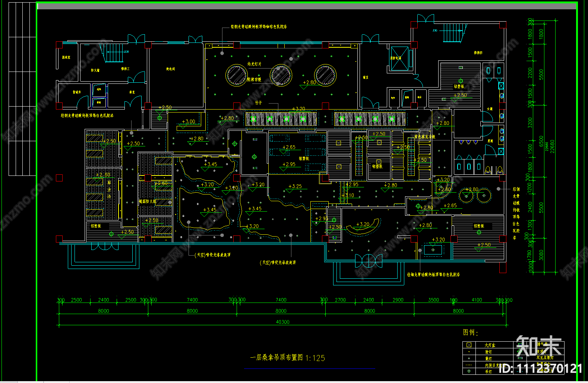Click the 阻燃帘幔 annotation
Screen dimensions: 588x383
pos(254,79)
